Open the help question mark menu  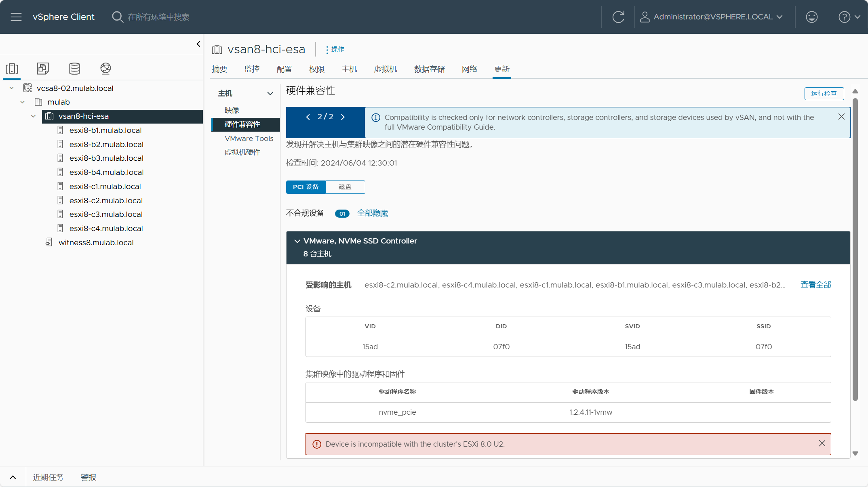click(x=849, y=17)
